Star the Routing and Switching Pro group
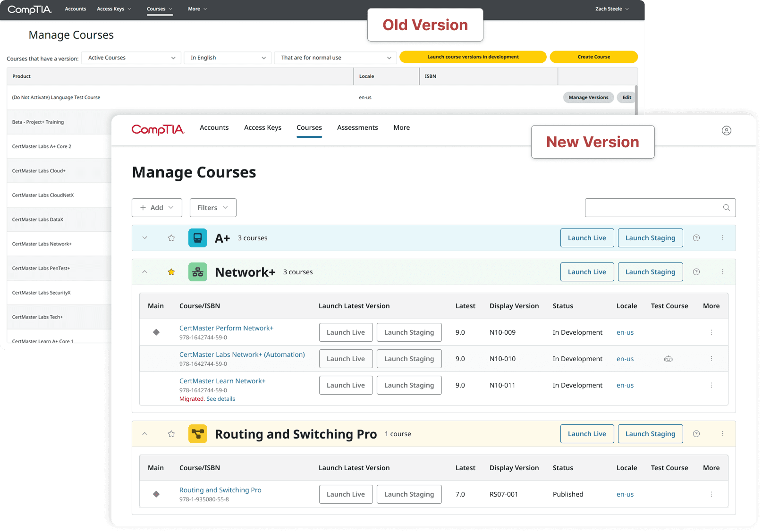Image resolution: width=762 pixels, height=532 pixels. click(x=171, y=434)
